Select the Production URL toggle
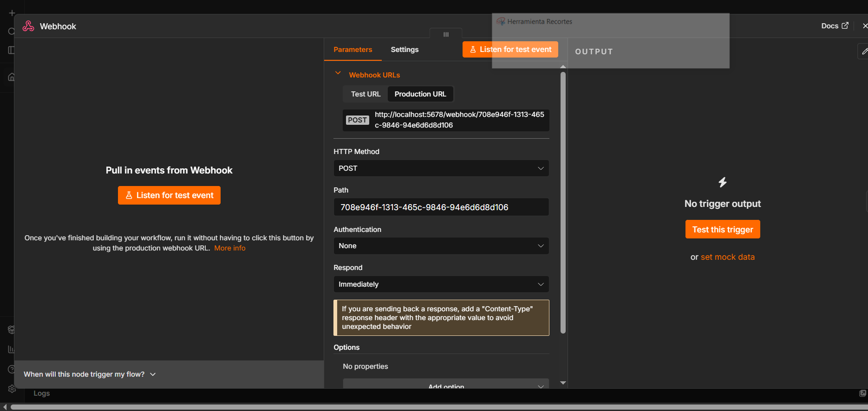The width and height of the screenshot is (868, 411). [420, 94]
